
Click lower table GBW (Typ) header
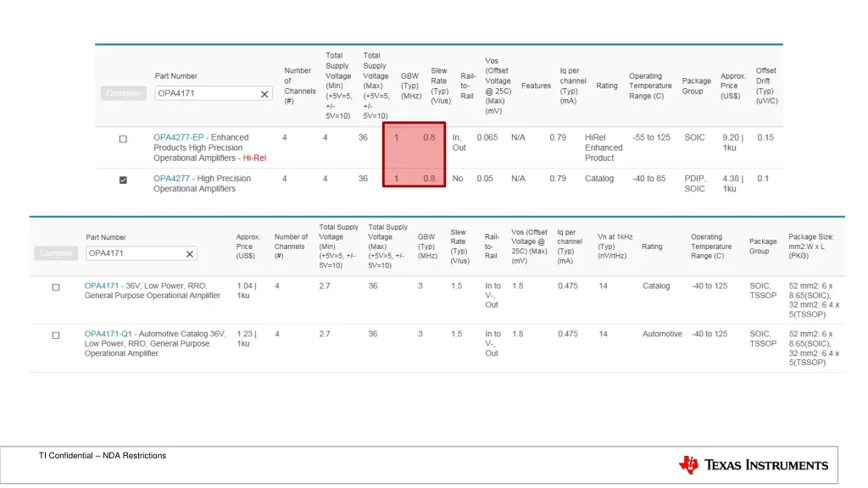[427, 247]
